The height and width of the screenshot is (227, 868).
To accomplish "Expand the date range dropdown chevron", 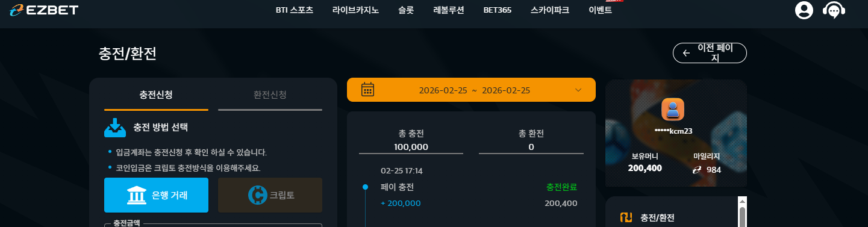I will pos(578,90).
